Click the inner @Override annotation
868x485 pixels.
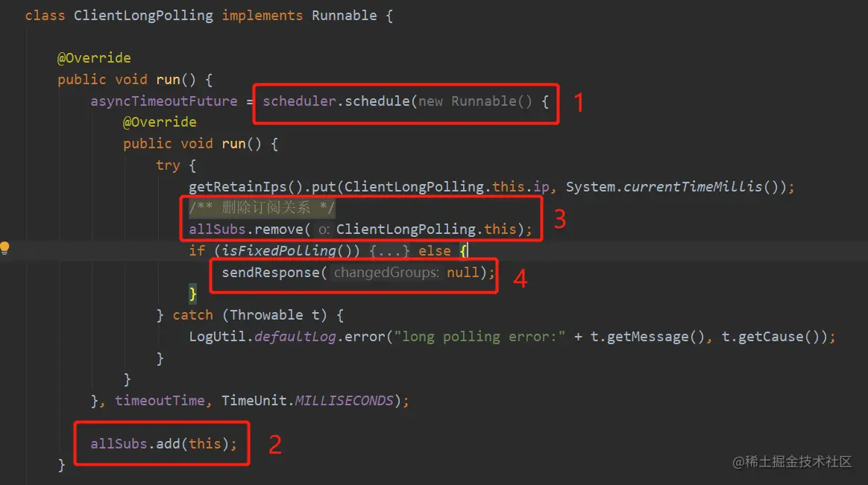point(160,122)
